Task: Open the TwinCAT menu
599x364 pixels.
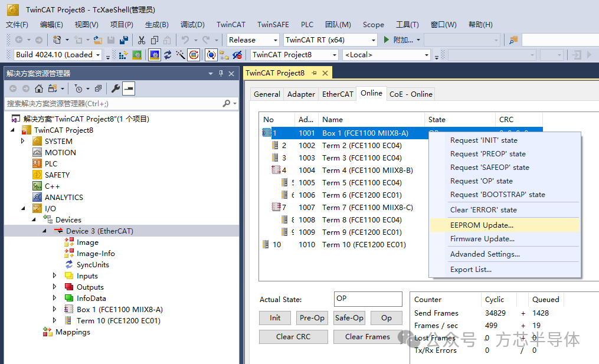Action: point(231,24)
